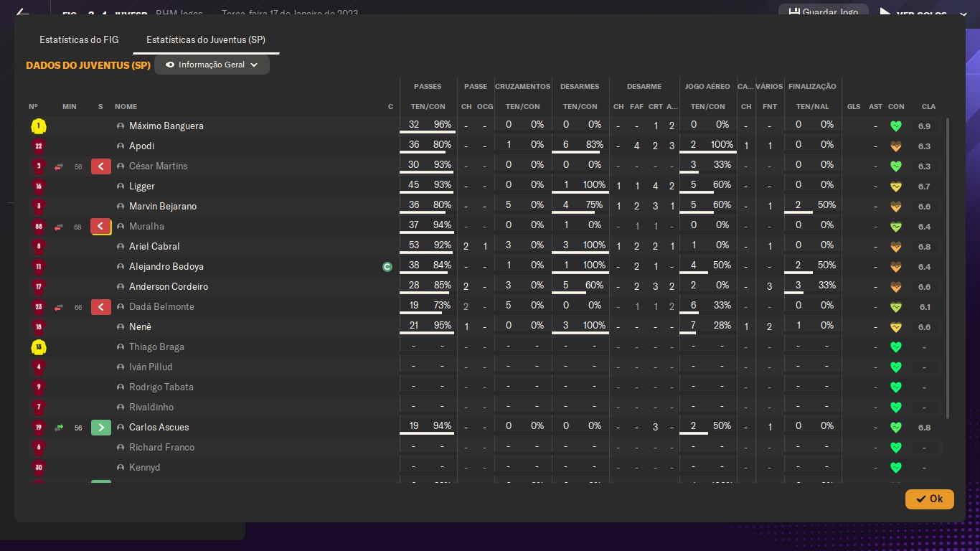Click Carlos Ascues' green substituted-on arrow
The image size is (980, 551).
click(101, 428)
